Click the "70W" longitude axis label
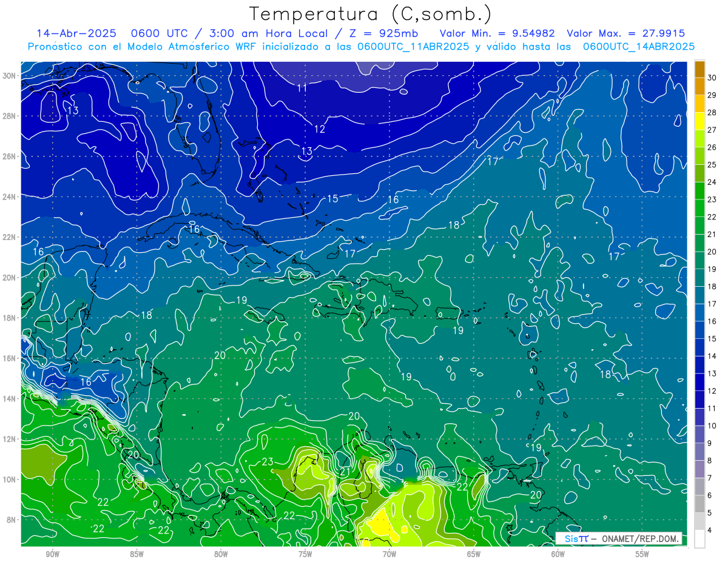This screenshot has width=728, height=562. pyautogui.click(x=389, y=554)
